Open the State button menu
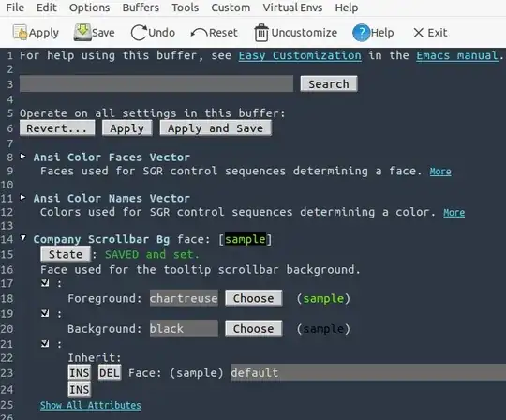This screenshot has height=420, width=506. click(x=66, y=254)
